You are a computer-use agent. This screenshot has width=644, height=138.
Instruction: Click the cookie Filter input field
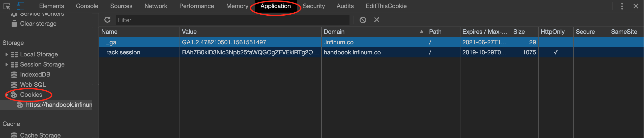tap(232, 20)
